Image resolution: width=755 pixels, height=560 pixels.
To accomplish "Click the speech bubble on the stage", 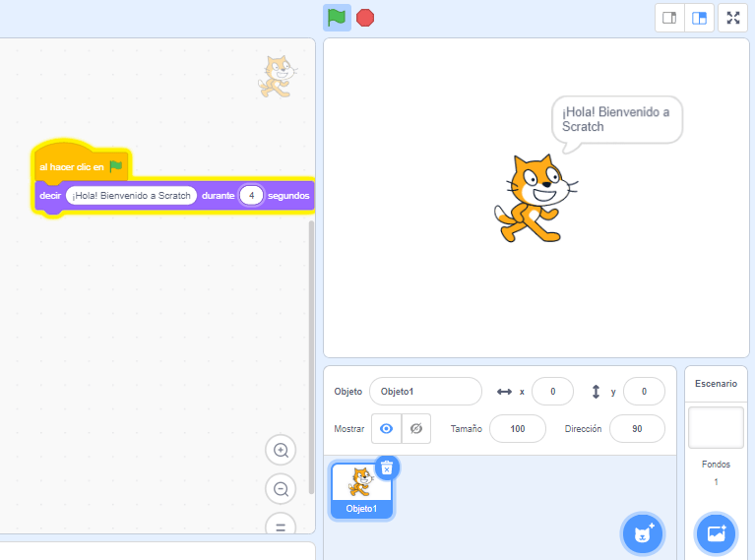I will coord(617,120).
